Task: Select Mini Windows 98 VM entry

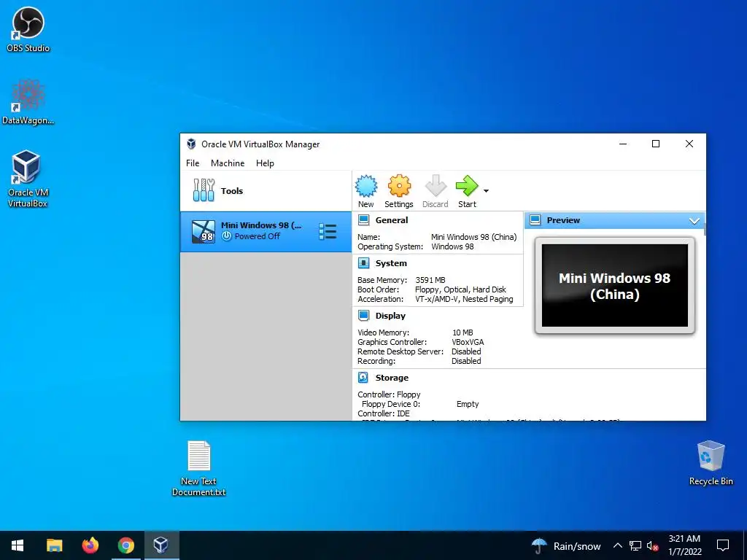Action: (266, 231)
